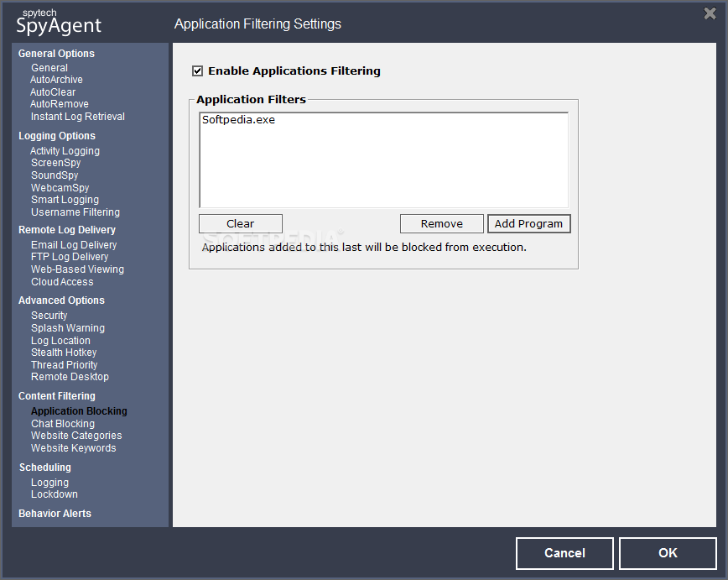Select the ScreenSpy settings entry
The height and width of the screenshot is (580, 728).
55,163
